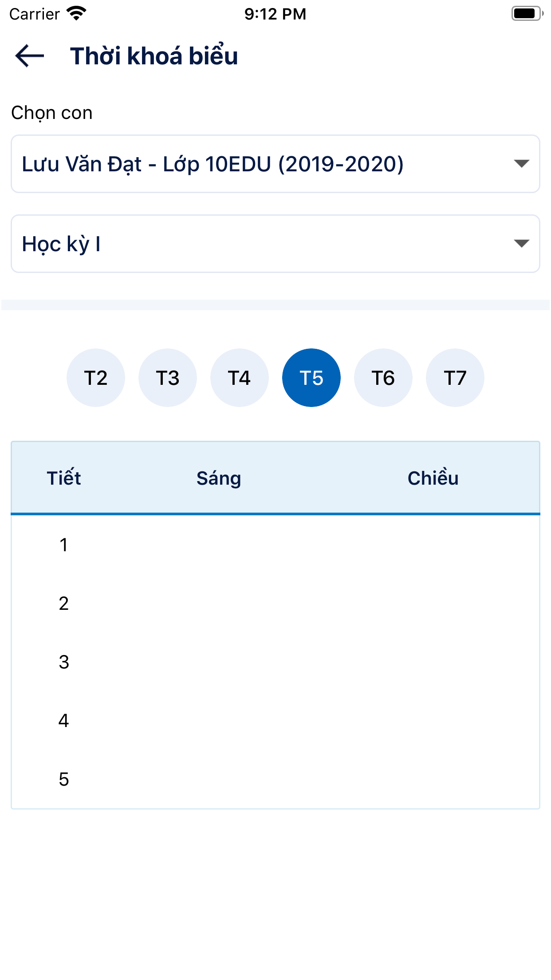Tap the battery status icon
The height and width of the screenshot is (980, 551).
527,14
